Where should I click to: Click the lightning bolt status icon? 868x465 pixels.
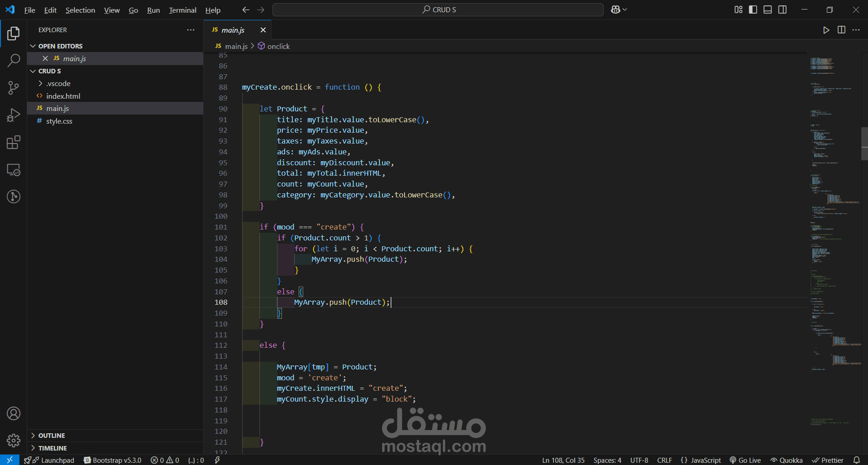pyautogui.click(x=217, y=460)
